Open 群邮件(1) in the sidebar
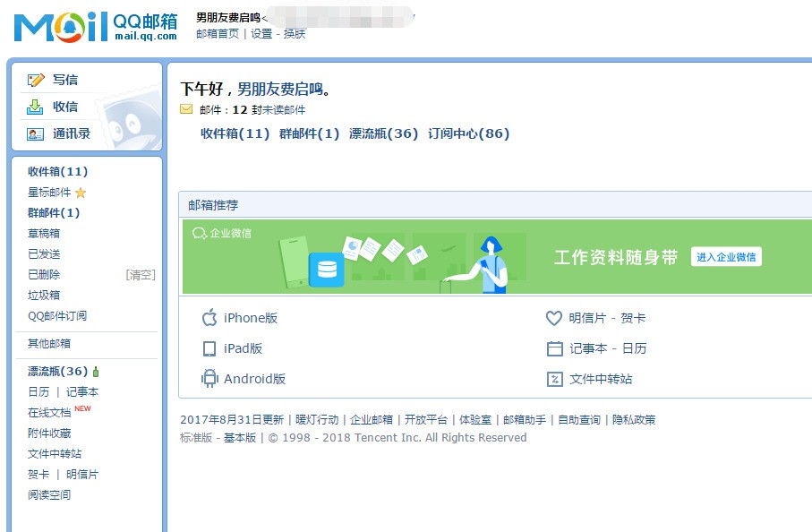812x532 pixels. (54, 213)
